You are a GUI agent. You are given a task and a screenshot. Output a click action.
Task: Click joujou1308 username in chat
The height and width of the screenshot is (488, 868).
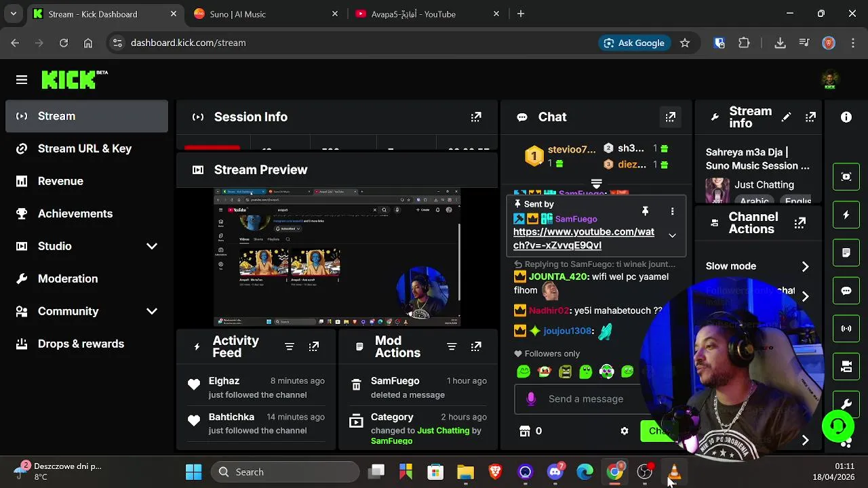(568, 331)
